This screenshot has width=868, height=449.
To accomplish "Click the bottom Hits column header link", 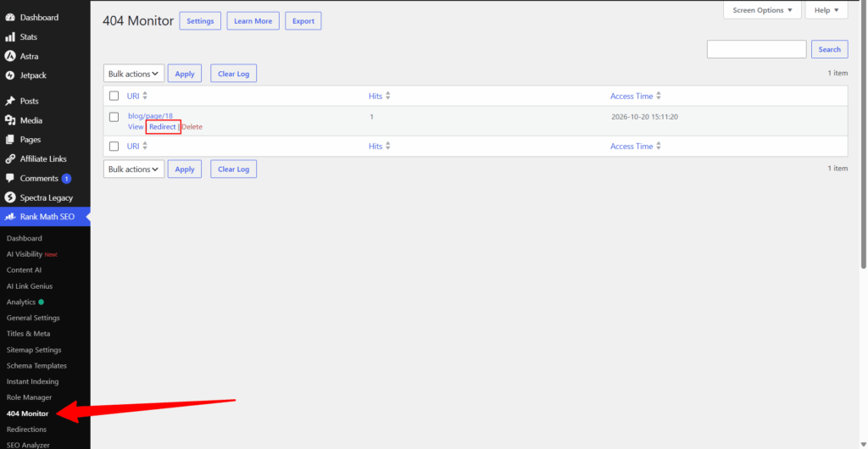I will tap(376, 146).
